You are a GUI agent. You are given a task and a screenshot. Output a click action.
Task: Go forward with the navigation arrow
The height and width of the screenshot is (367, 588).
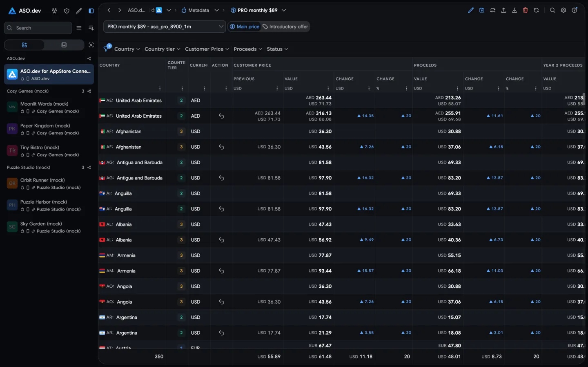click(120, 10)
